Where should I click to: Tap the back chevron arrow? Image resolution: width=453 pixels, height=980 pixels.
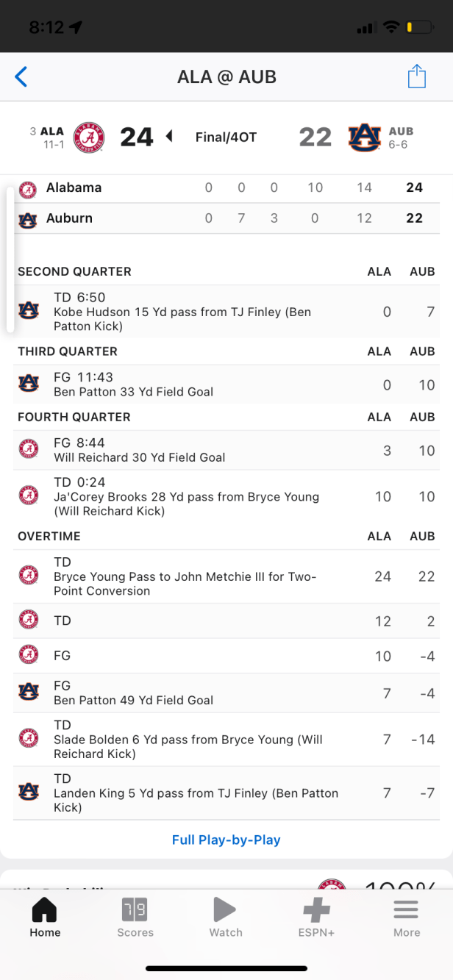click(21, 76)
